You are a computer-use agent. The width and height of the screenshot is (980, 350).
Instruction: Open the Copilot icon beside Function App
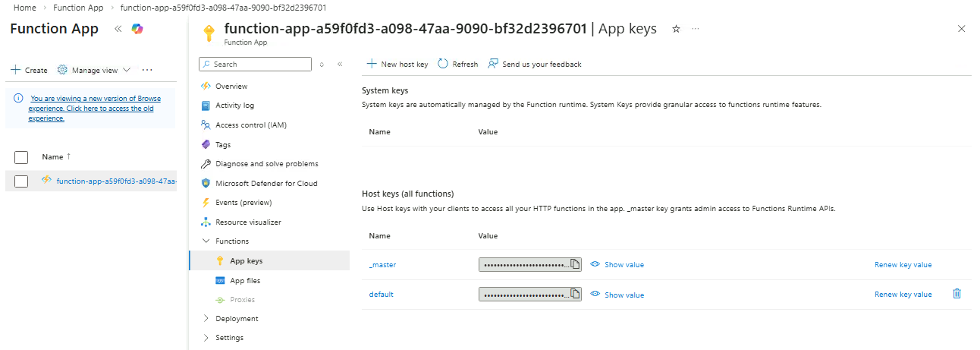pos(137,29)
